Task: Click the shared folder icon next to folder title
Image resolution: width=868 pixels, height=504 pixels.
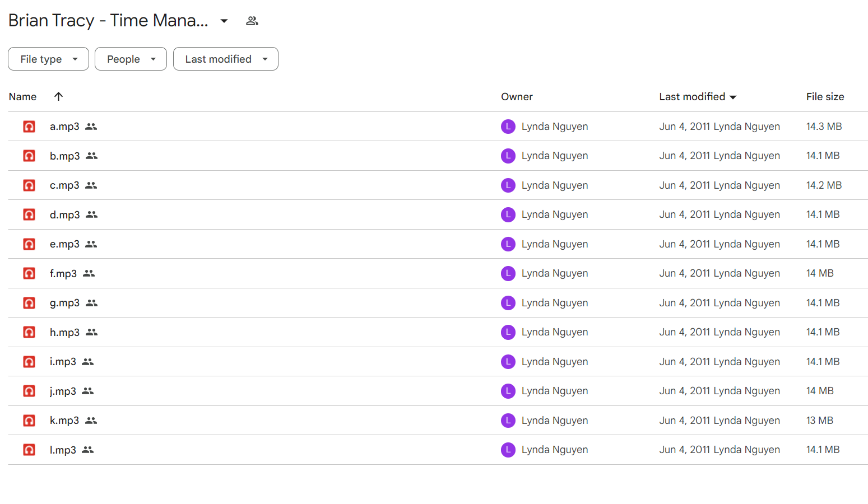Action: 252,21
